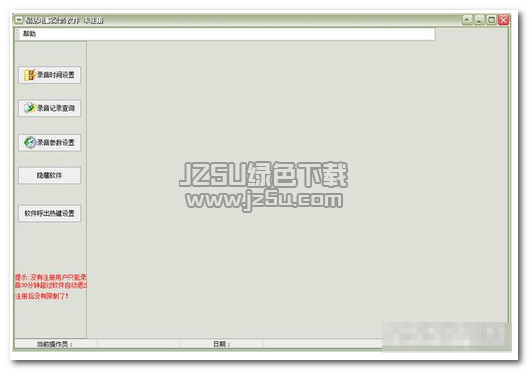Click the red 注册后没有限制了 text
The width and height of the screenshot is (529, 371).
point(42,296)
